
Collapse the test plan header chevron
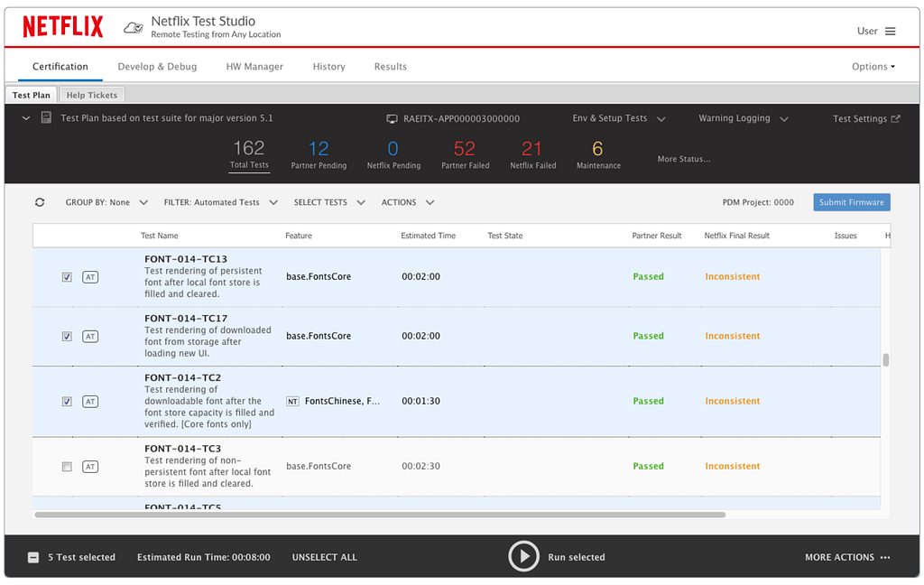click(26, 118)
